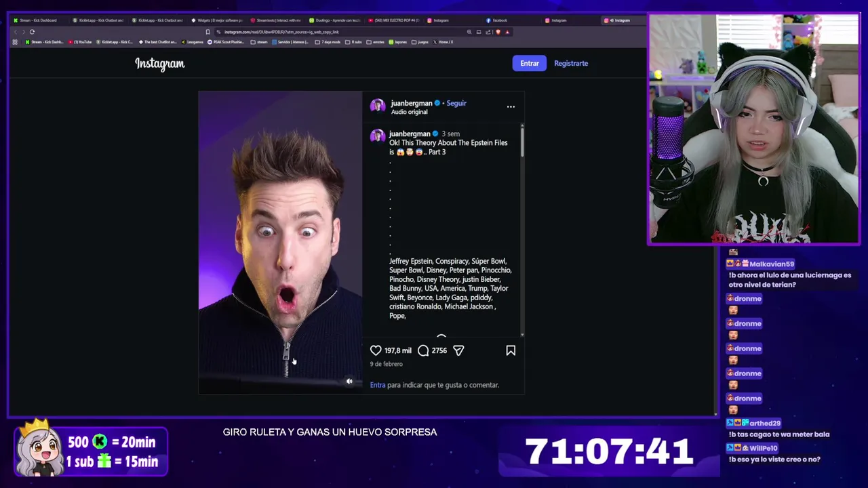Switch to the Duolingo tab

coord(335,20)
